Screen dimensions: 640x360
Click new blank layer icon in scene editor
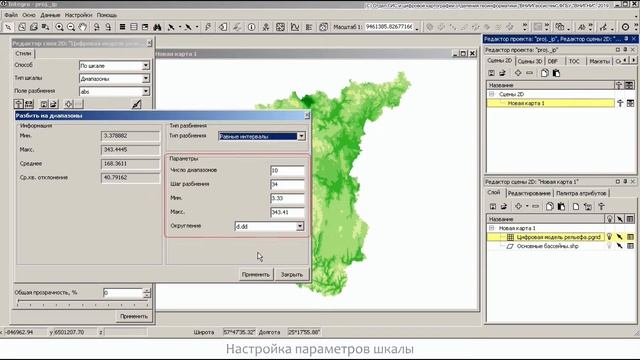(576, 207)
